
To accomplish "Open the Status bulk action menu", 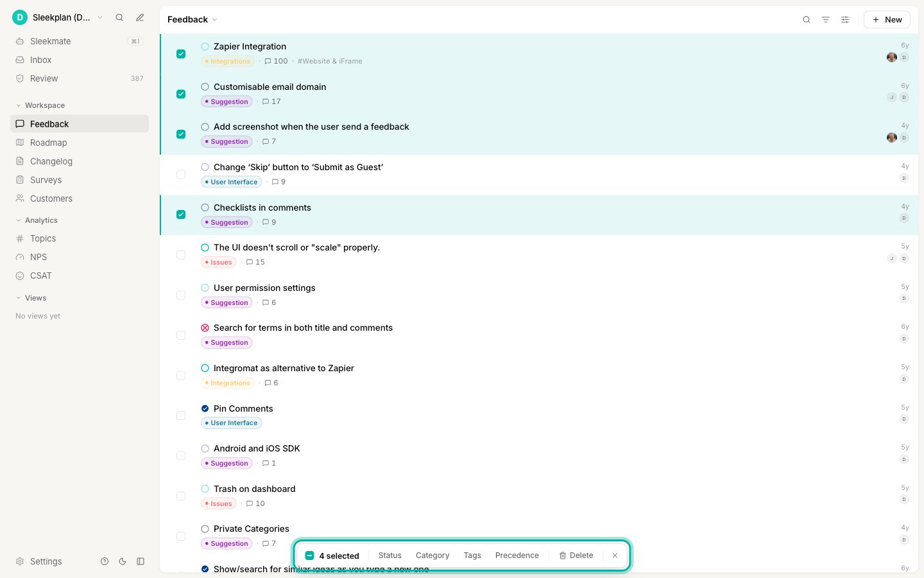I will coord(389,556).
